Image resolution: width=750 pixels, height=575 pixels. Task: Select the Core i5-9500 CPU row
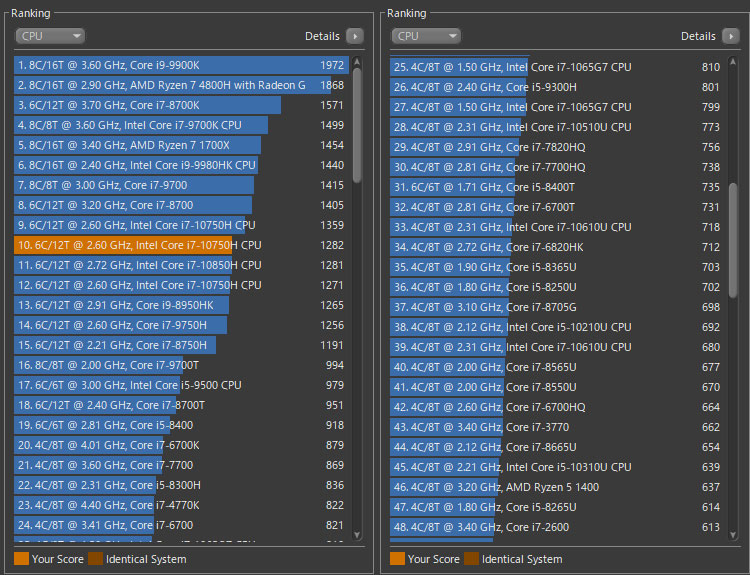pyautogui.click(x=182, y=386)
